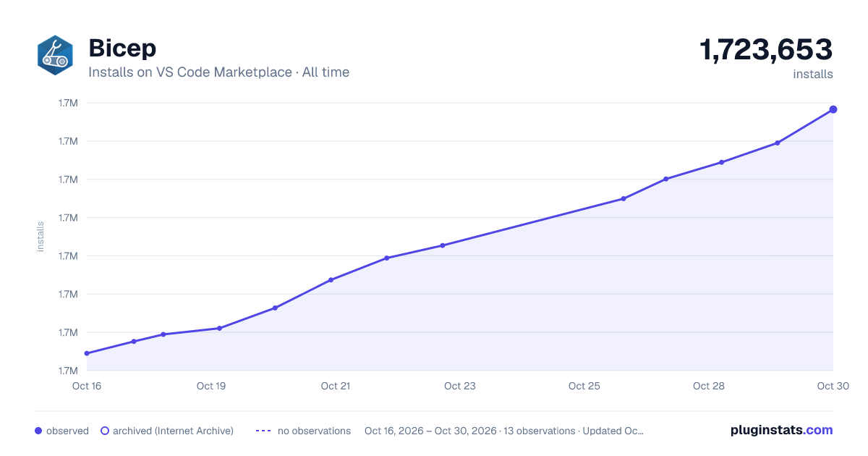868x456 pixels.
Task: Click the 1,723,653 total installs number
Action: pos(766,50)
